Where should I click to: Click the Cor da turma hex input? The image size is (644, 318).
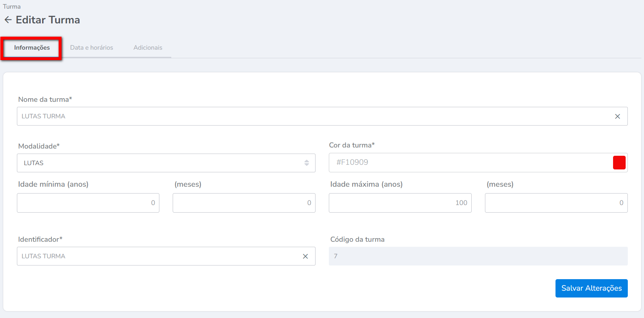click(x=468, y=163)
